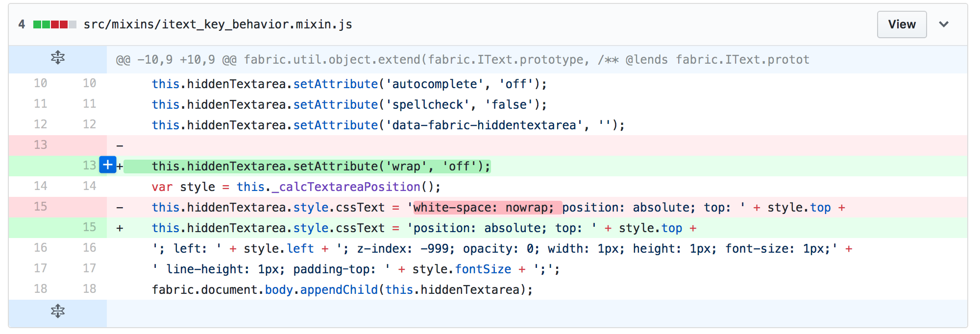
Task: Click file name src/mixins/itext_key_behavior.mixin.js
Action: click(218, 24)
